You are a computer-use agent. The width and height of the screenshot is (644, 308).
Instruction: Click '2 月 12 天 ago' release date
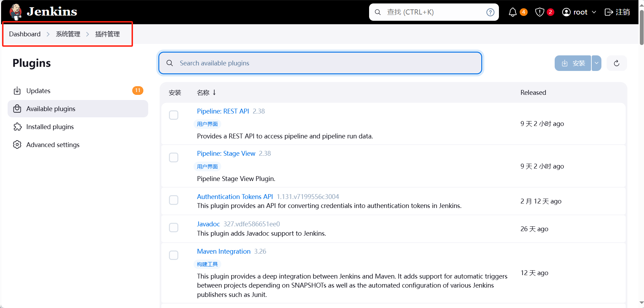point(541,201)
